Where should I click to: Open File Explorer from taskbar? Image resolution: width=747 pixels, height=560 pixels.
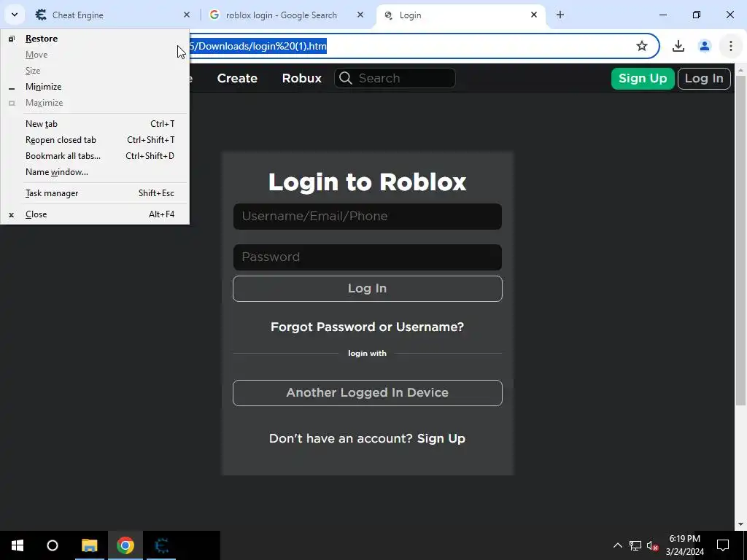click(x=89, y=545)
